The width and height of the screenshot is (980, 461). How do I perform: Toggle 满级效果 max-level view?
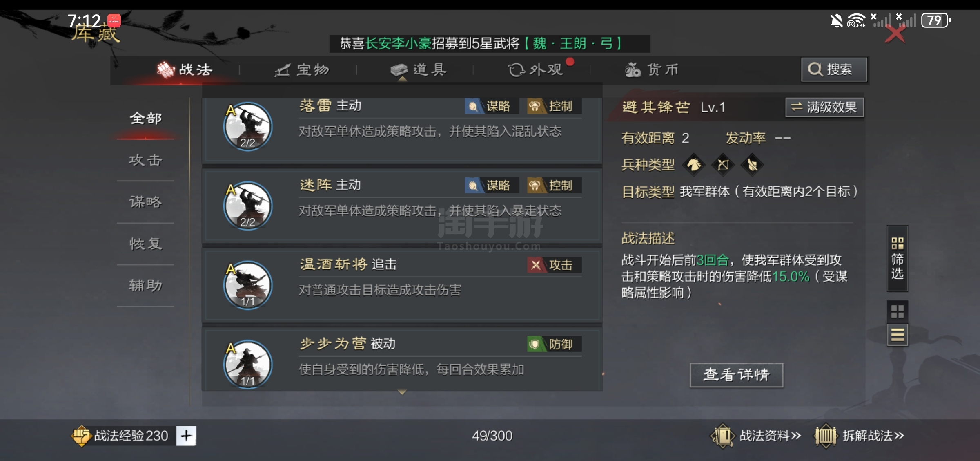pos(824,107)
